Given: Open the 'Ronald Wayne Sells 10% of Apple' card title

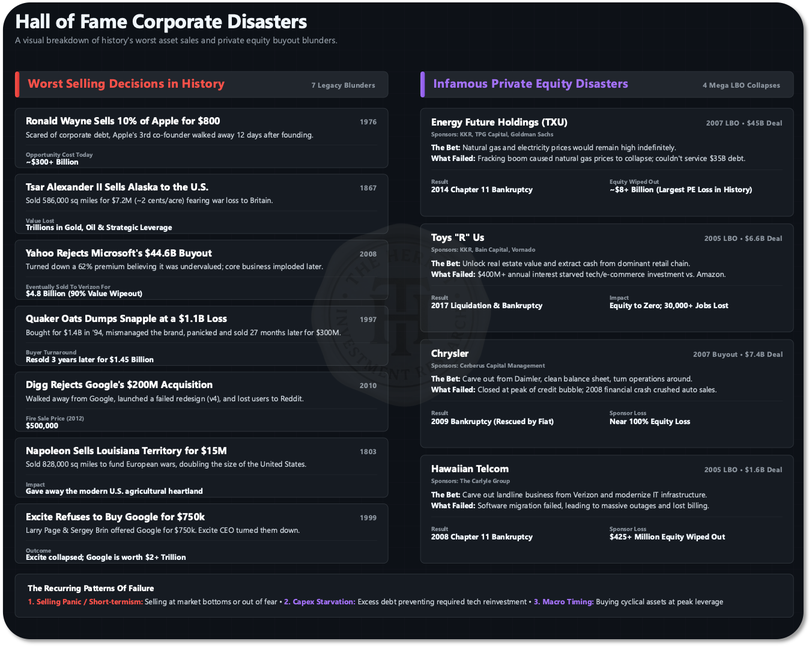Looking at the screenshot, I should (123, 121).
